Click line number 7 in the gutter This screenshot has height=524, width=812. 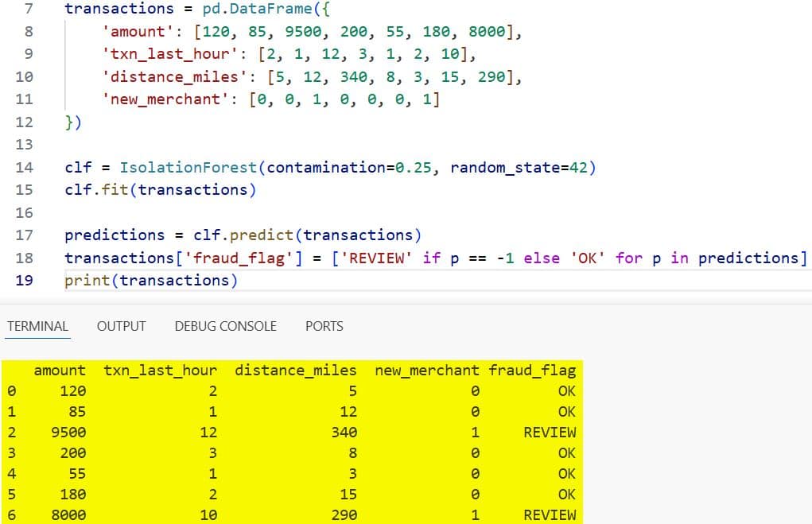[x=29, y=9]
